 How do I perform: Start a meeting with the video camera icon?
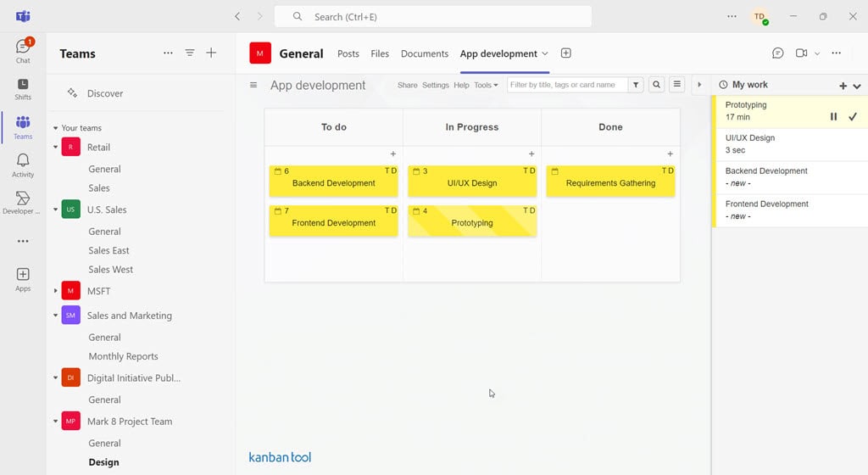[801, 53]
